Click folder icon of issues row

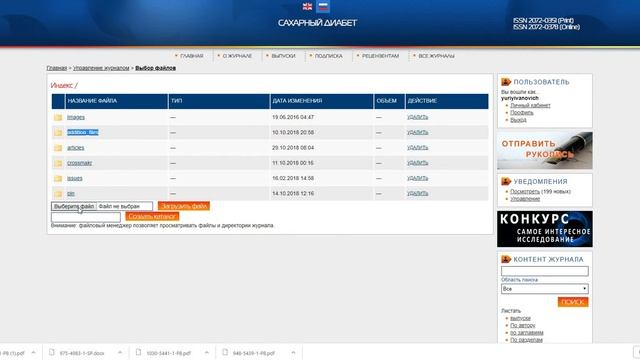(x=58, y=178)
